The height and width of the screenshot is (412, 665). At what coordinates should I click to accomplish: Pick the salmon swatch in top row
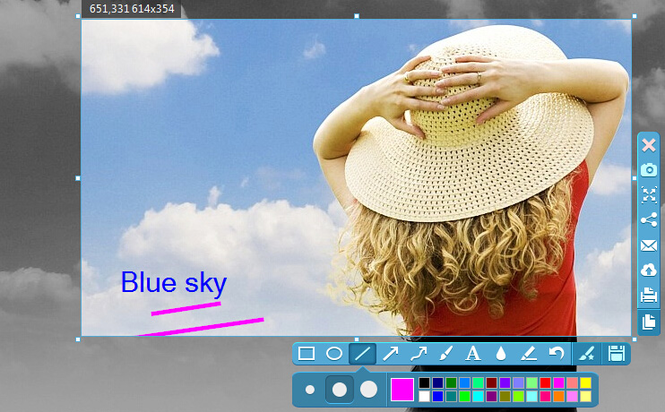point(572,383)
